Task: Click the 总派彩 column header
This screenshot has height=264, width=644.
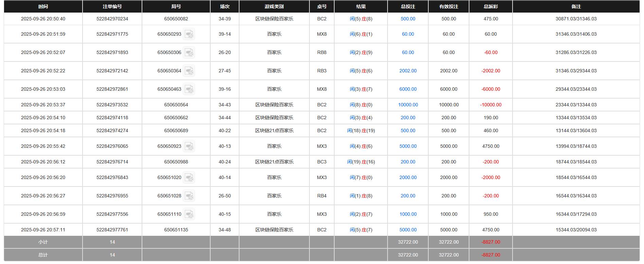Action: click(x=491, y=6)
